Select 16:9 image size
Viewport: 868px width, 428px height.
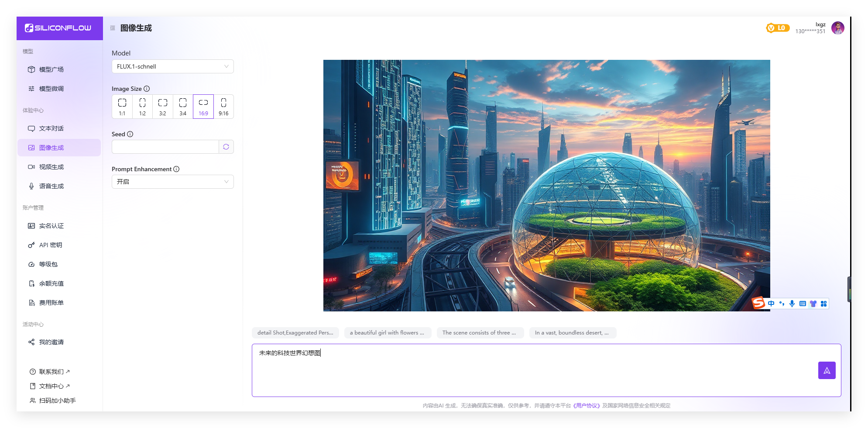click(203, 107)
